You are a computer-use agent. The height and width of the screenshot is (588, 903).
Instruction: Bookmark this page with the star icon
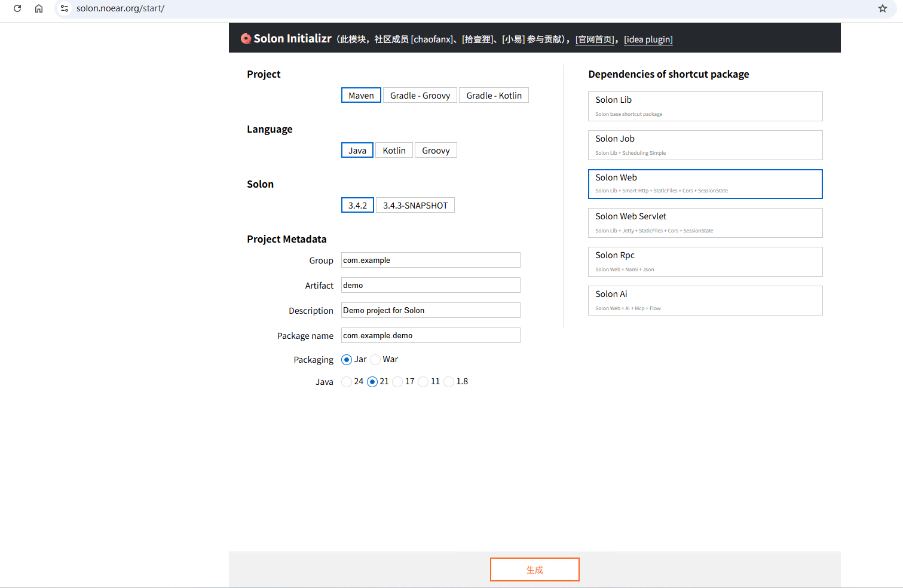pyautogui.click(x=883, y=8)
